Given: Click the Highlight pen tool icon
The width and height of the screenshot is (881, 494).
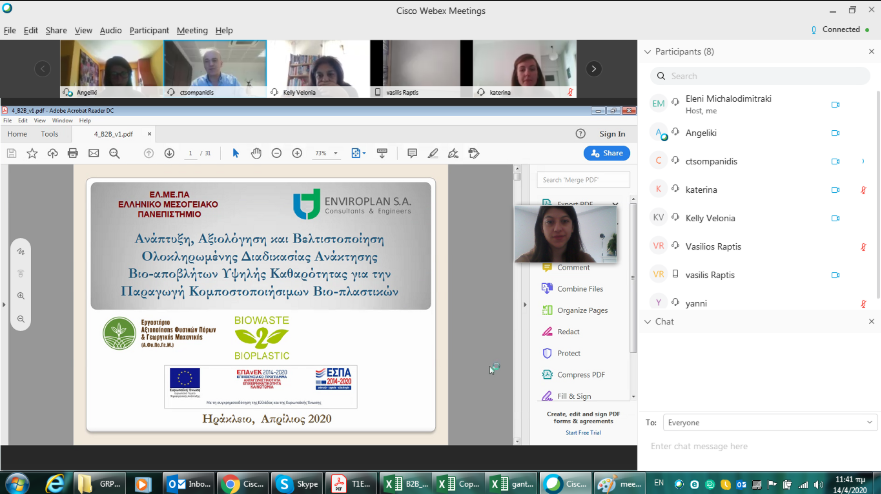Looking at the screenshot, I should point(432,153).
